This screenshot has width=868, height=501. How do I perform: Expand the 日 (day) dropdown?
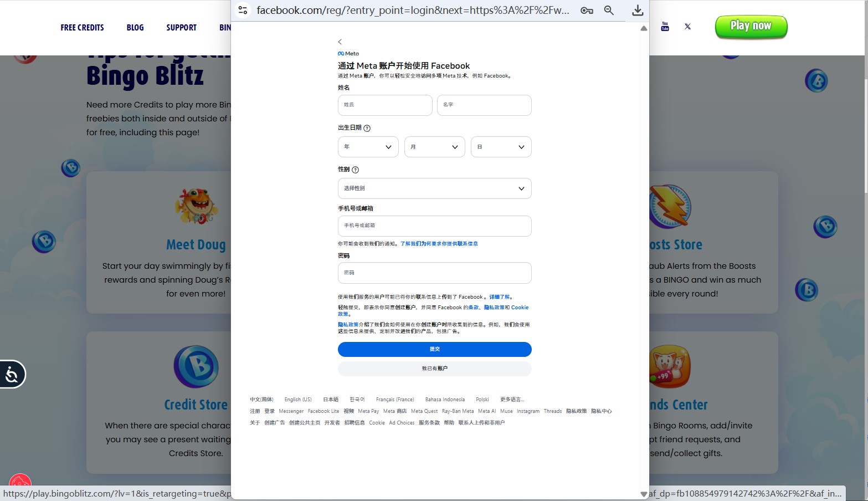click(501, 147)
